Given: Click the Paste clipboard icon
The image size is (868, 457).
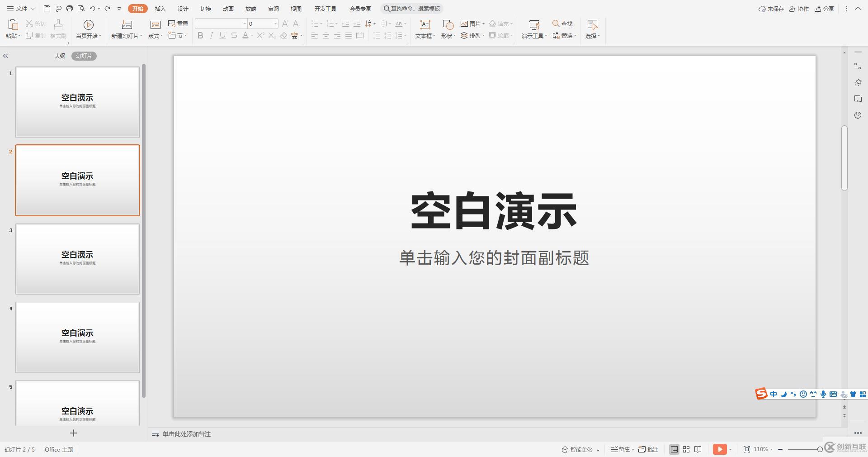Looking at the screenshot, I should pos(13,24).
